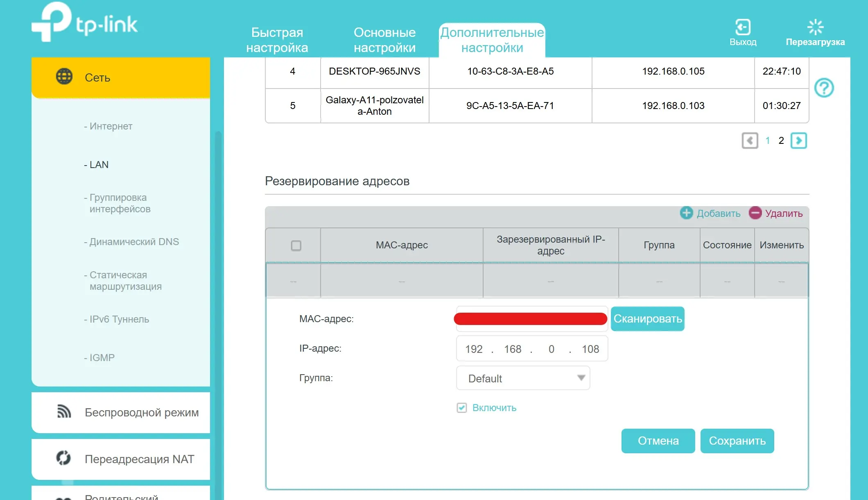Image resolution: width=868 pixels, height=500 pixels.
Task: Click the Отмена button
Action: coord(658,441)
